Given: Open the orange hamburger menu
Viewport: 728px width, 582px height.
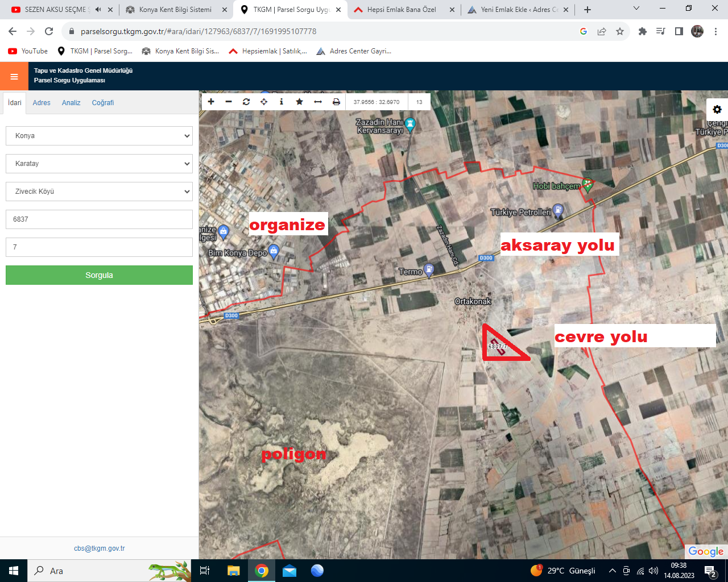Looking at the screenshot, I should coord(14,77).
